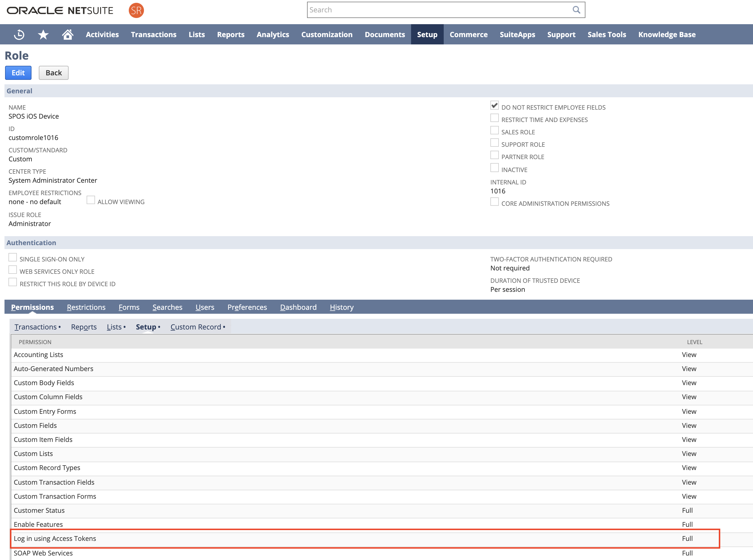Viewport: 753px width, 560px height.
Task: Check the Sales Role checkbox
Action: 494,130
